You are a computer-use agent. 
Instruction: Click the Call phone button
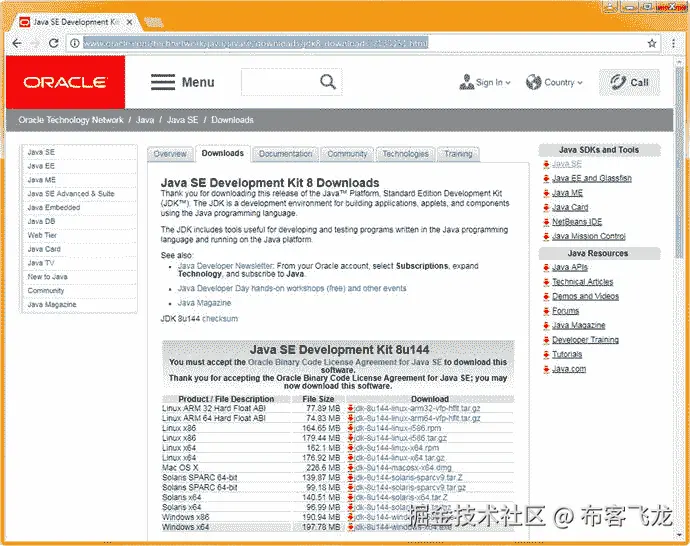pyautogui.click(x=629, y=82)
